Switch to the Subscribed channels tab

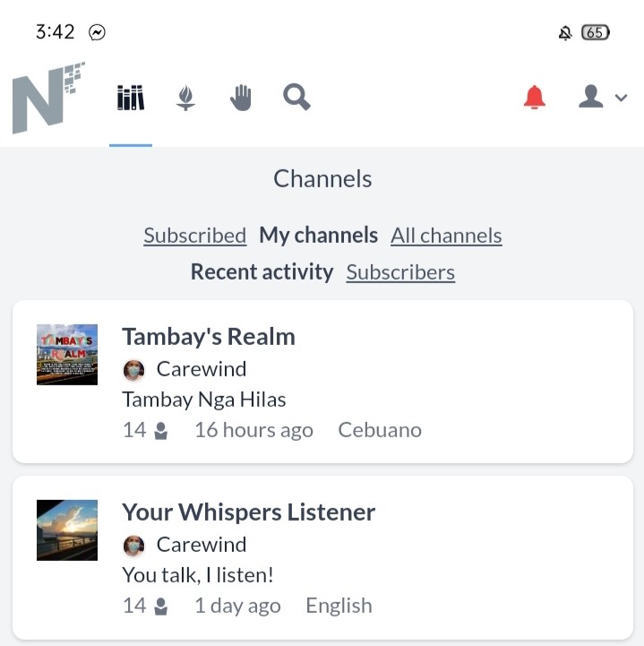click(195, 236)
